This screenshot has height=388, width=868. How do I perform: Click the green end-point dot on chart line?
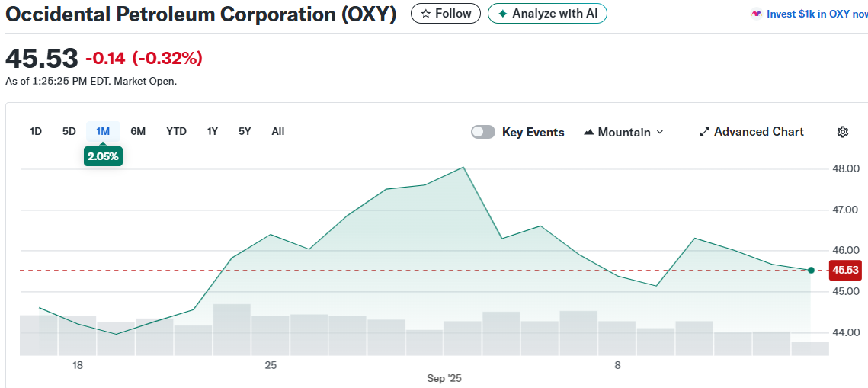click(x=811, y=270)
